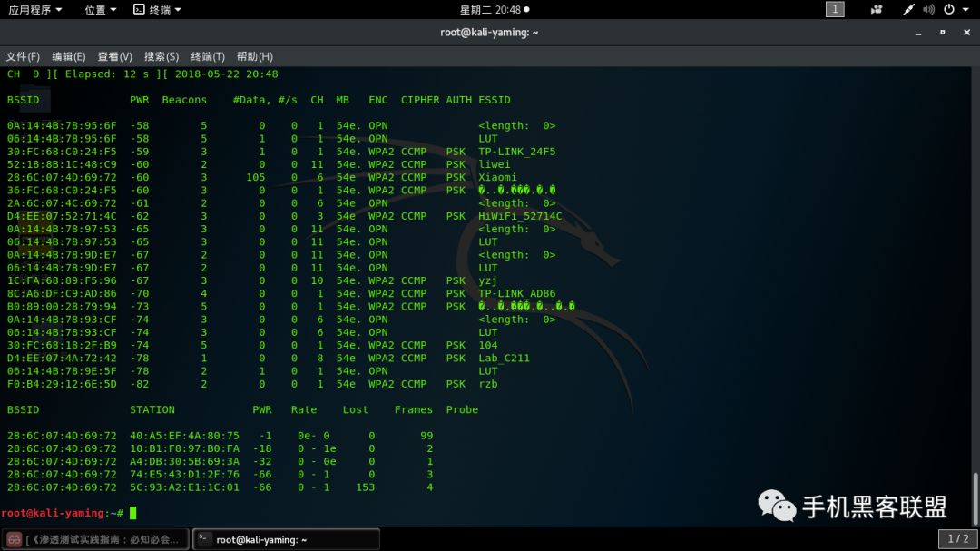Click BSSID F0:B4:29:12:6E:5D
Image resolution: width=980 pixels, height=551 pixels.
pos(62,384)
